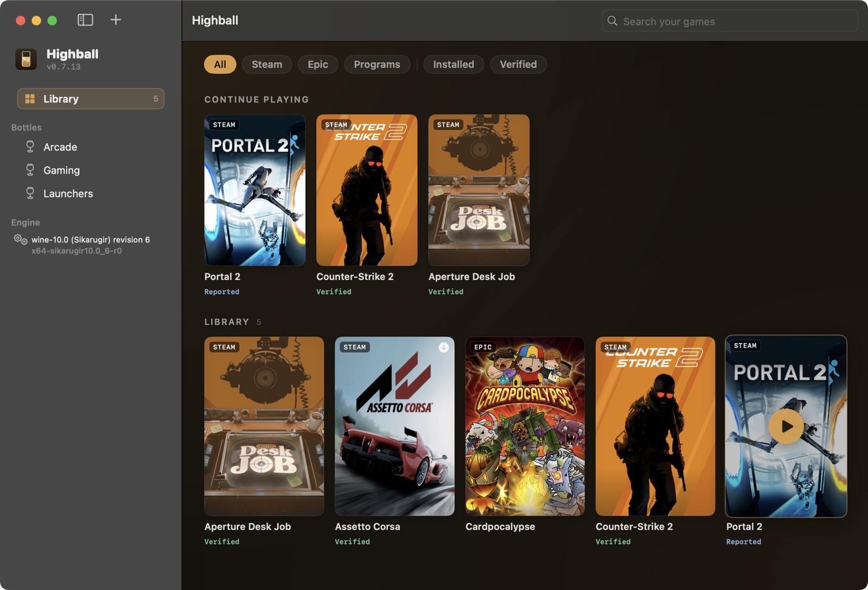This screenshot has height=590, width=868.
Task: Click the Highball app logo icon
Action: click(26, 59)
